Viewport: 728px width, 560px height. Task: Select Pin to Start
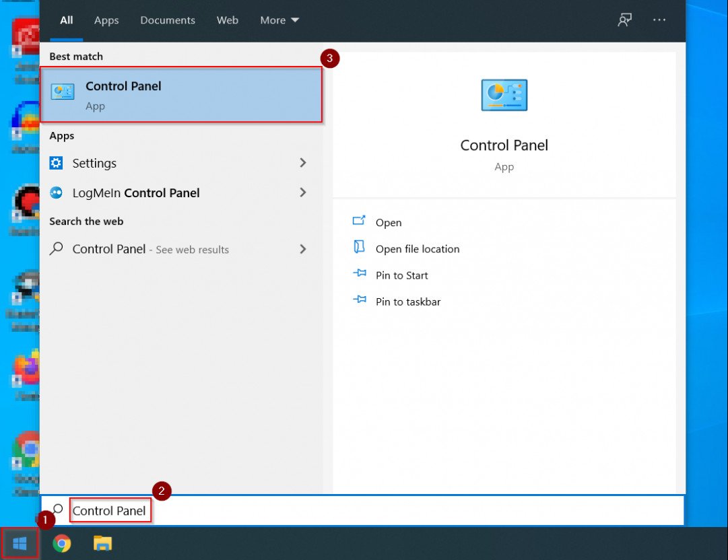click(x=402, y=275)
